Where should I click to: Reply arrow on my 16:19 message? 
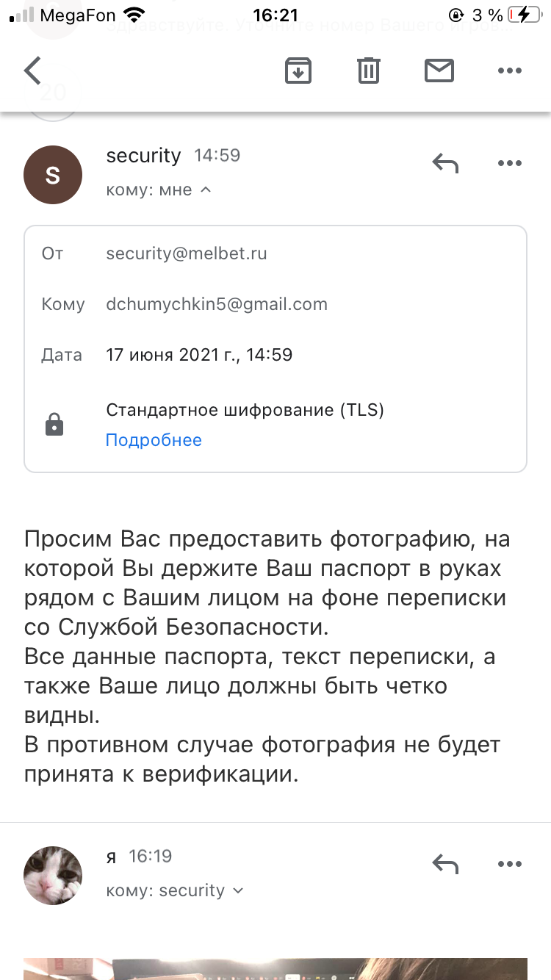445,864
